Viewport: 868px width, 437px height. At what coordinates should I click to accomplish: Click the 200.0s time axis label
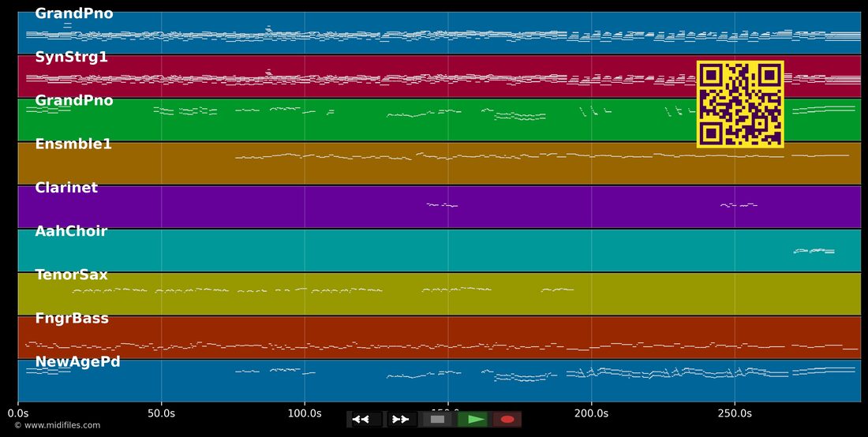pos(591,413)
